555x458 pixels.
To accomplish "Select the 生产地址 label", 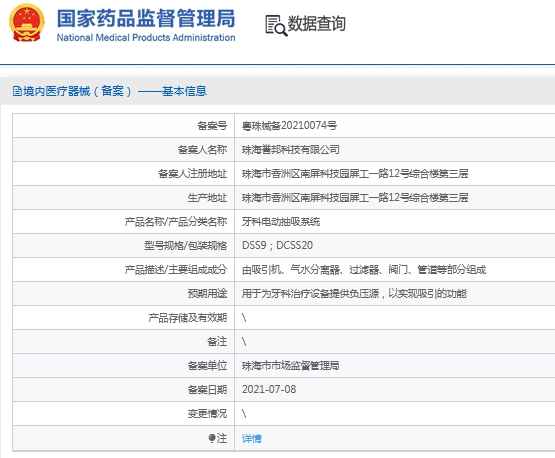I will coord(207,198).
